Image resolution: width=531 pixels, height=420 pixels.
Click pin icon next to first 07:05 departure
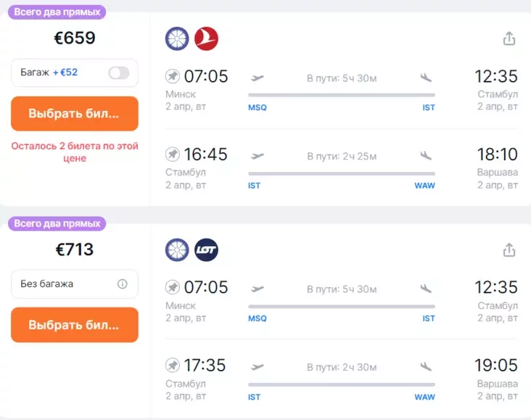click(x=173, y=76)
